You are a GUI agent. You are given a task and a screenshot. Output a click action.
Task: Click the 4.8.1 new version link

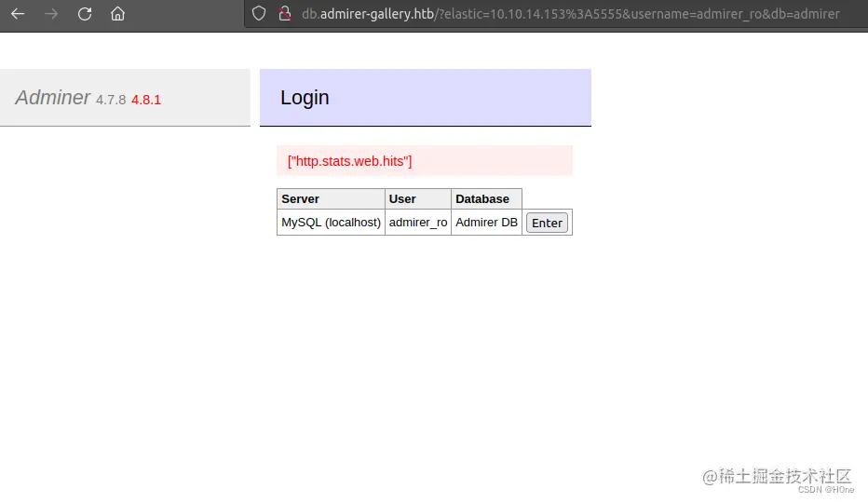tap(146, 100)
